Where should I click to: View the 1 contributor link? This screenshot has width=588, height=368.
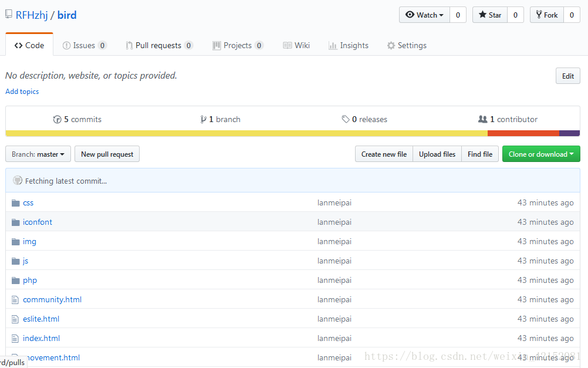508,119
